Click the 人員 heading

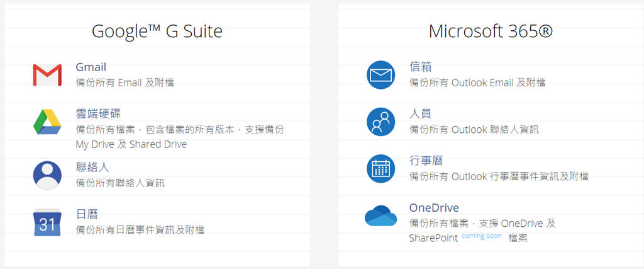pyautogui.click(x=420, y=113)
